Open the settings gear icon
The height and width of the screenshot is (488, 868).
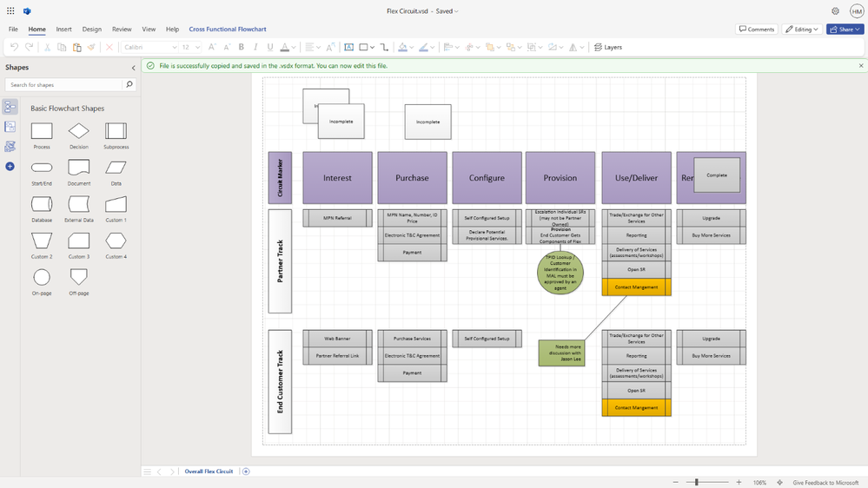click(x=835, y=11)
